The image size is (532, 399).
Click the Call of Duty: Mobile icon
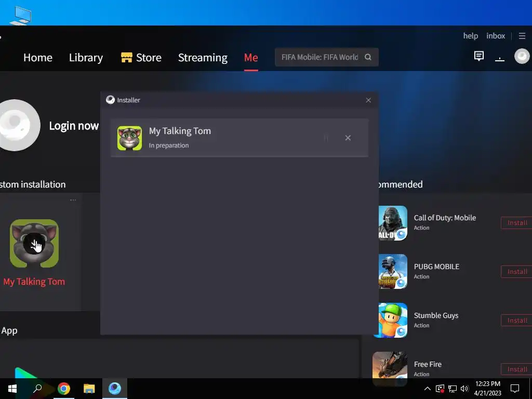[393, 223]
